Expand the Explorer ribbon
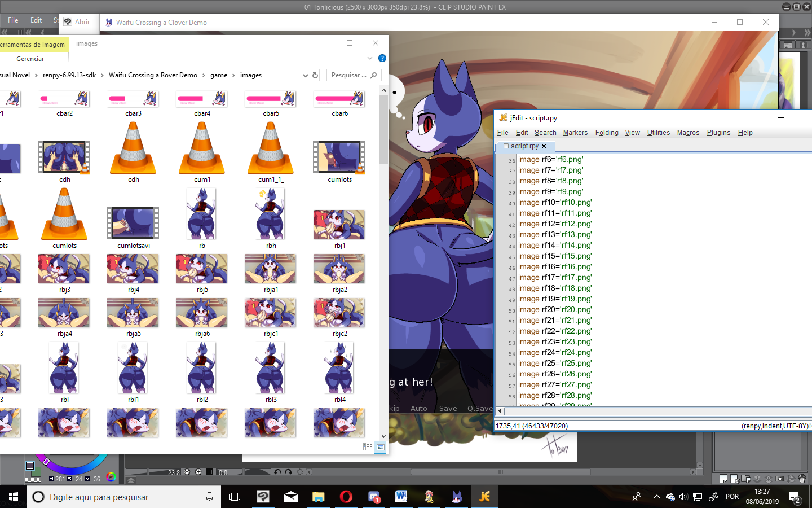 370,58
